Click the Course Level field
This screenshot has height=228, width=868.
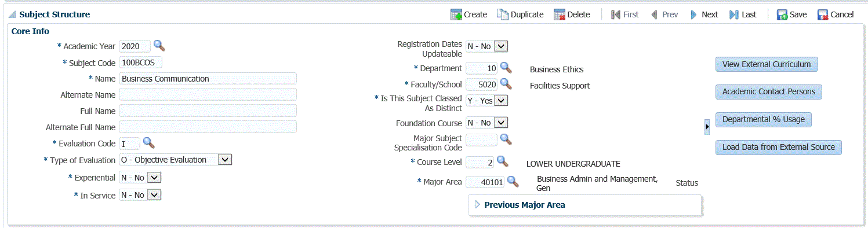pyautogui.click(x=480, y=162)
